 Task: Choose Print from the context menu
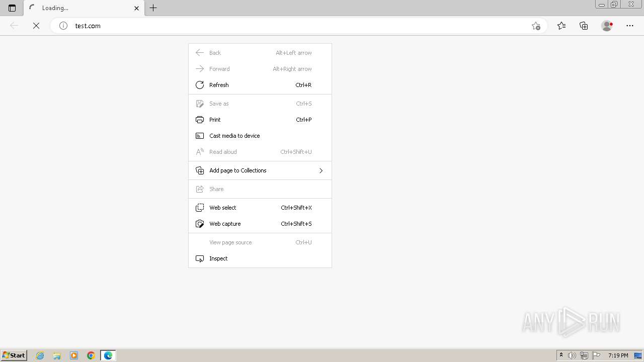pyautogui.click(x=260, y=120)
